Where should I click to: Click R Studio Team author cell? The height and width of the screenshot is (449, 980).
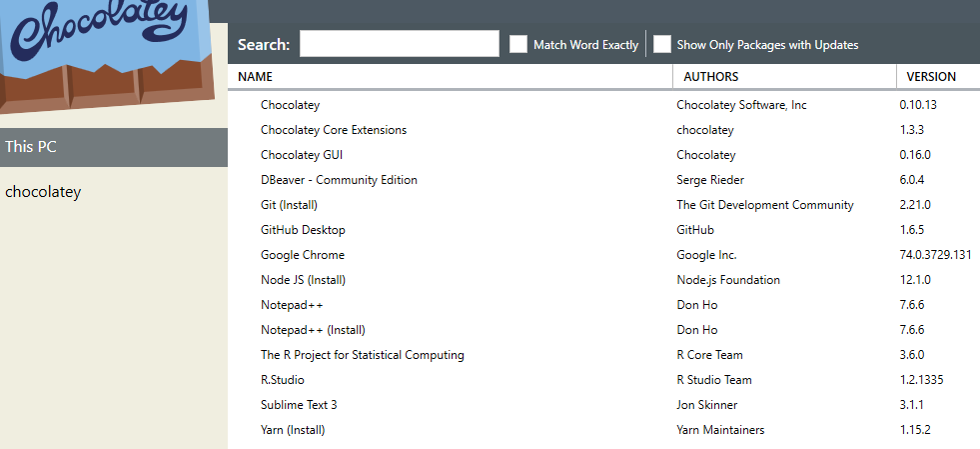pyautogui.click(x=713, y=380)
